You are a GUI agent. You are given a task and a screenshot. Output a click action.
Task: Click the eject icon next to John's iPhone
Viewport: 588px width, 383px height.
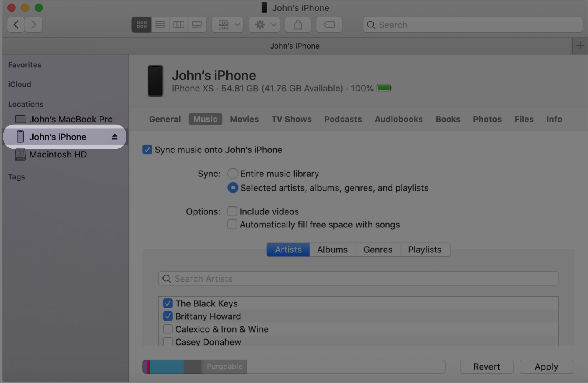(x=114, y=137)
